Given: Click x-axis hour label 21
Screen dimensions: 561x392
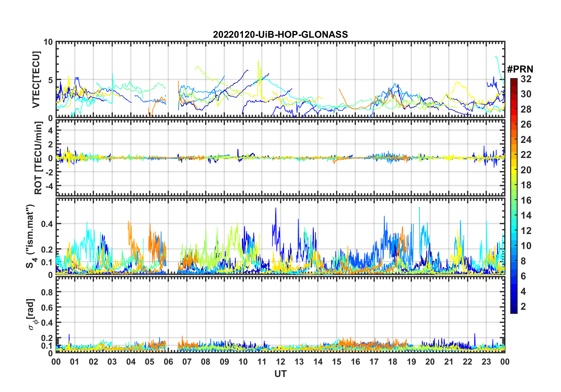Looking at the screenshot, I should point(449,362).
